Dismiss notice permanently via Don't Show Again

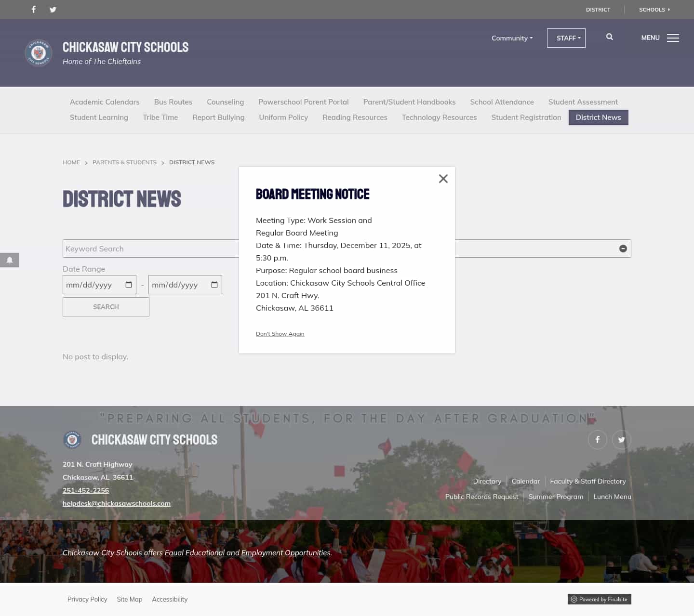280,333
